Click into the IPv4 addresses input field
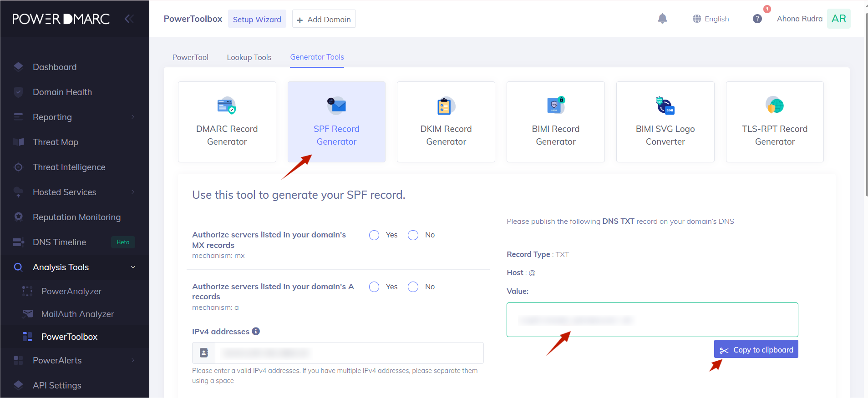Image resolution: width=868 pixels, height=398 pixels. 349,353
